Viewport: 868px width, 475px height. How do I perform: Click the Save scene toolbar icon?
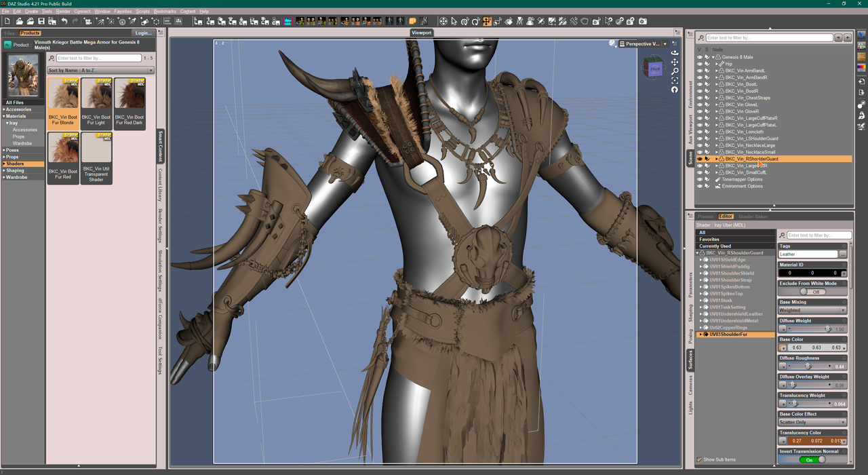41,21
